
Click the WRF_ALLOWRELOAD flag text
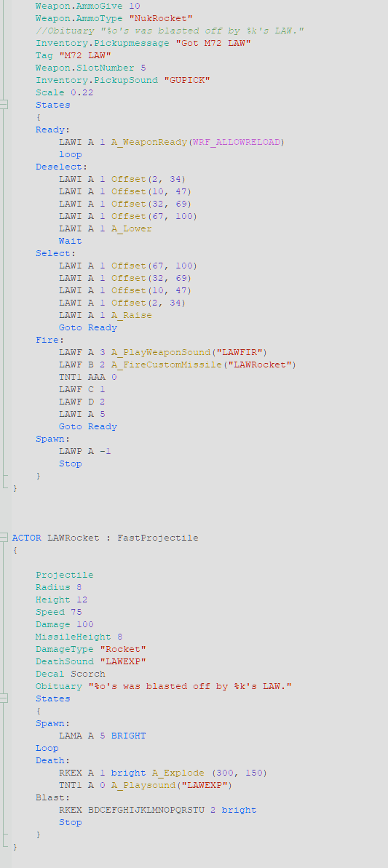point(236,143)
